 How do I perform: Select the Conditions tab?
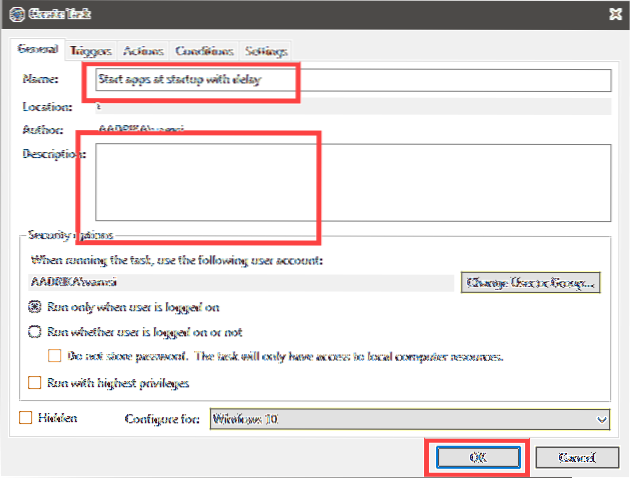tap(205, 50)
